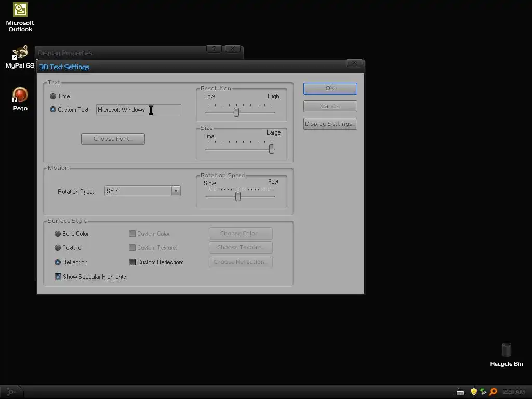Screen dimensions: 532x399
Task: Click the Rotation Speed slider thumb
Action: tap(238, 196)
